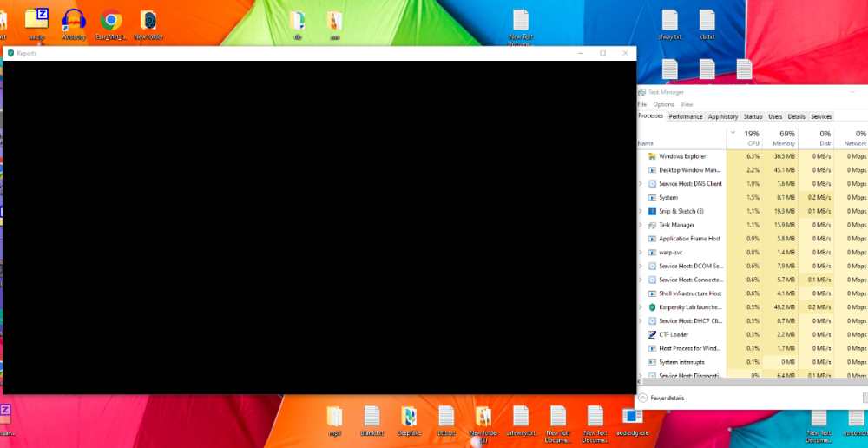
Task: Select the deepfake folder icon
Action: click(x=409, y=421)
